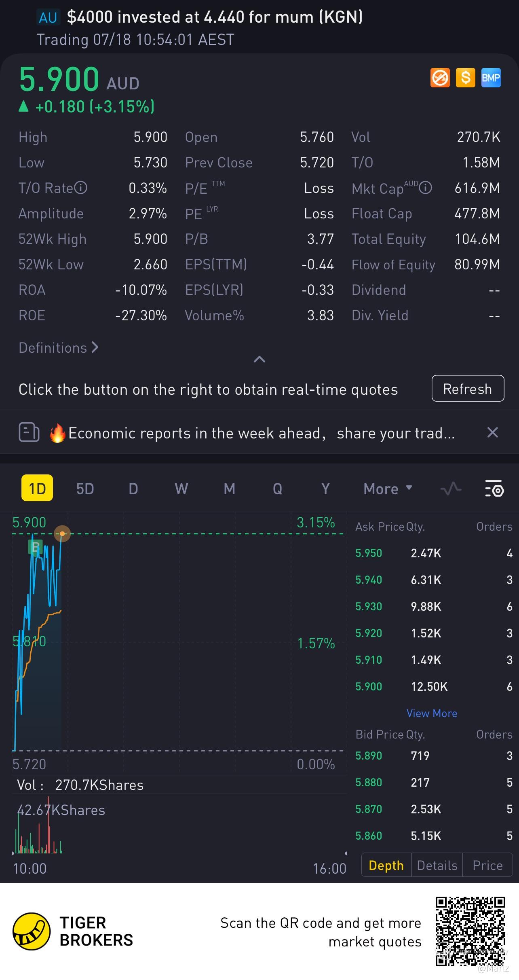Image resolution: width=519 pixels, height=980 pixels.
Task: Open T/O Rate info tooltip icon
Action: [x=81, y=188]
